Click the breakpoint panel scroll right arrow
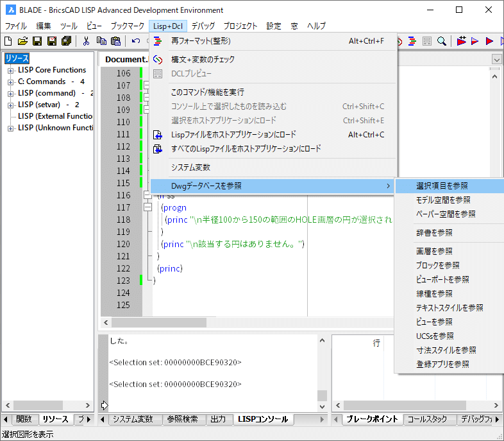This screenshot has height=441, width=504. tap(496, 405)
